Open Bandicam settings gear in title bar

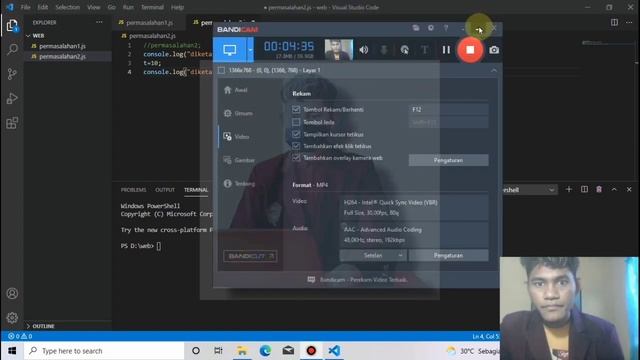431,28
